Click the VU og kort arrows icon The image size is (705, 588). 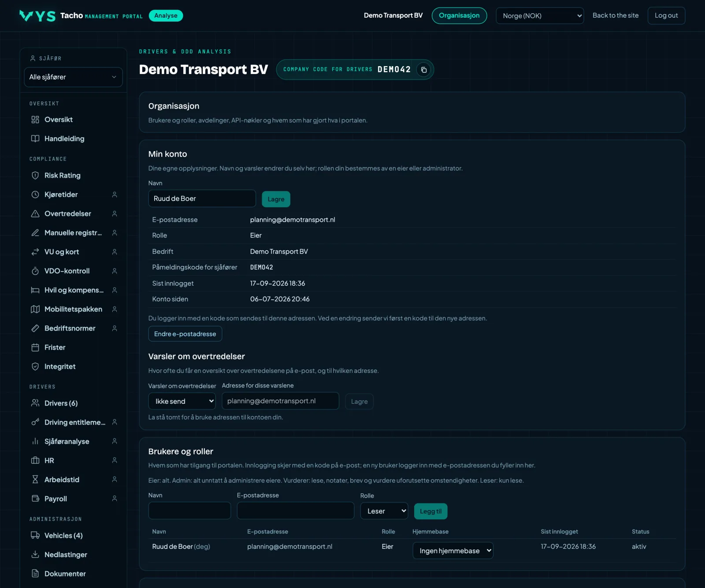[35, 252]
